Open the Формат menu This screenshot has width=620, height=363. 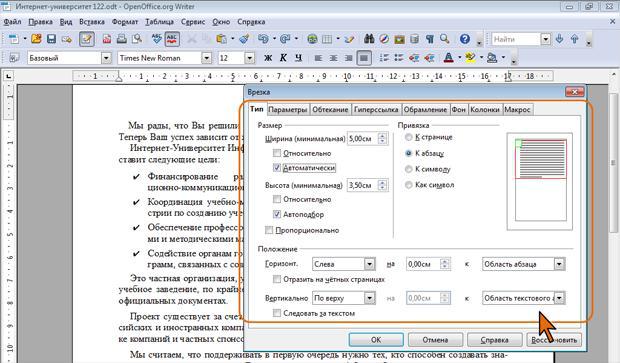(125, 22)
